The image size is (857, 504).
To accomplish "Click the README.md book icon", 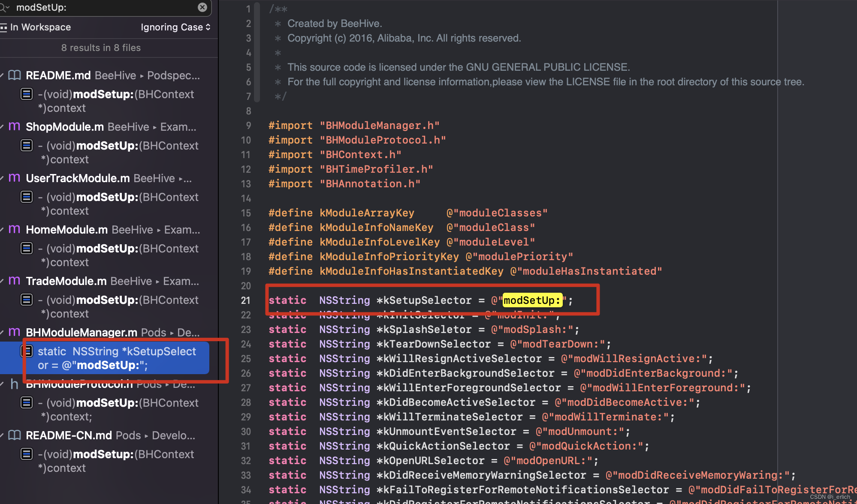I will tap(15, 75).
